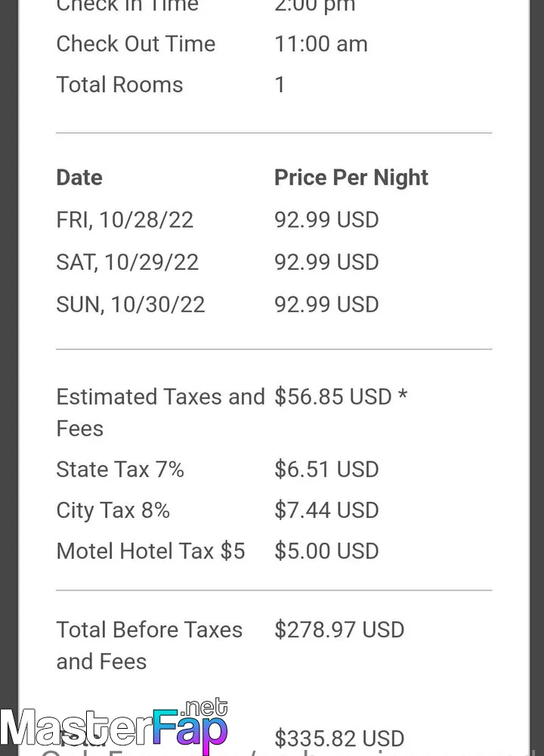Click the Price Per Night header
The width and height of the screenshot is (544, 756).
351,178
